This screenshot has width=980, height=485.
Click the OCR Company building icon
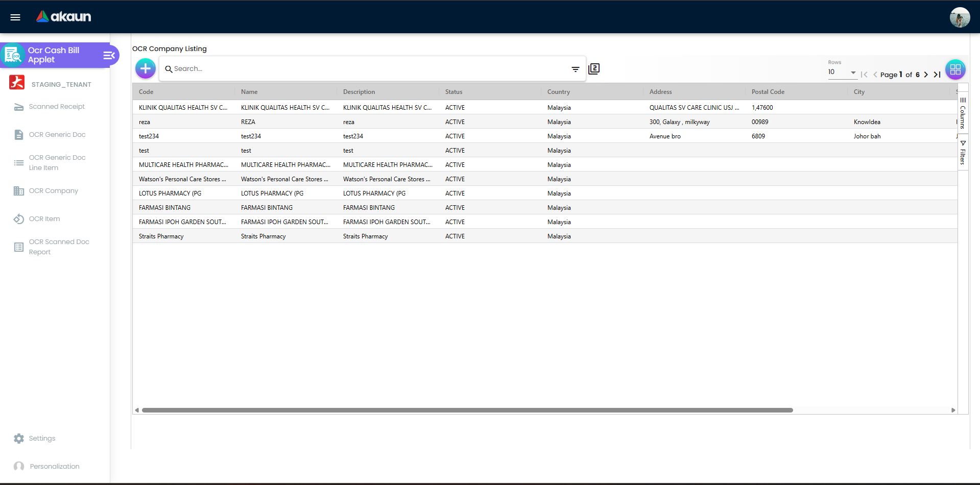(x=19, y=191)
